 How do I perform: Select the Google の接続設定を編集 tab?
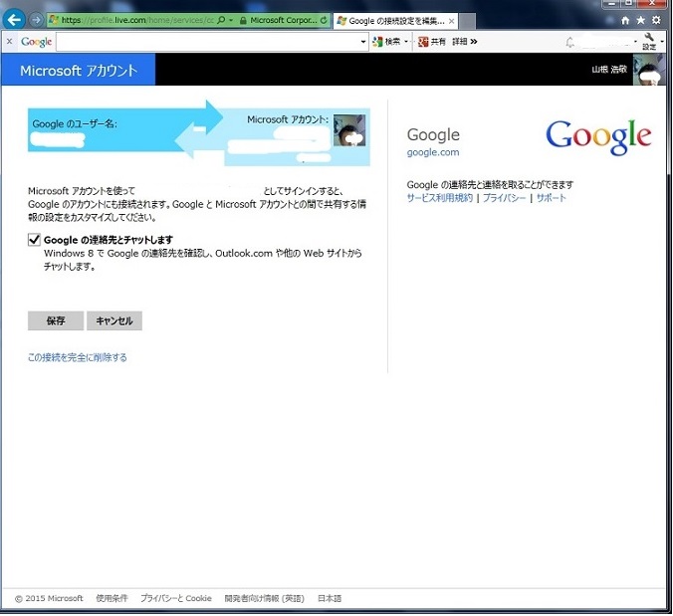(x=395, y=21)
